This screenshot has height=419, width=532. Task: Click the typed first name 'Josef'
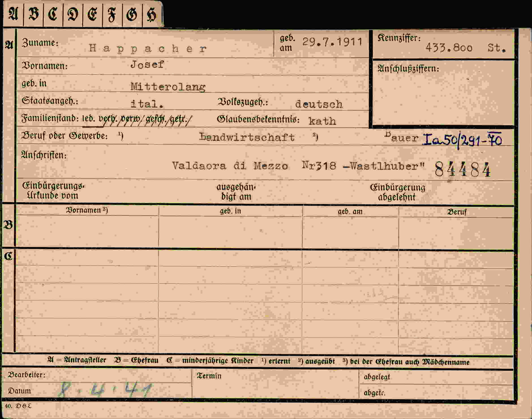click(147, 64)
